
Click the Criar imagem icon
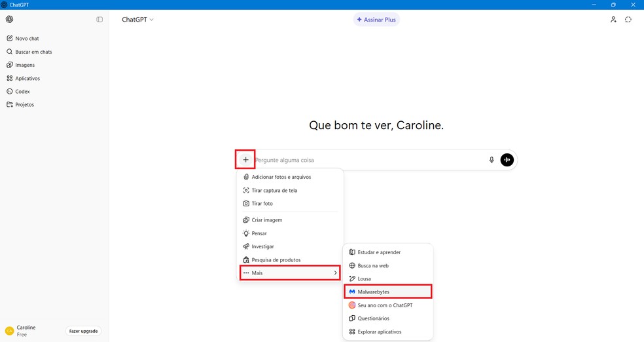coord(246,220)
